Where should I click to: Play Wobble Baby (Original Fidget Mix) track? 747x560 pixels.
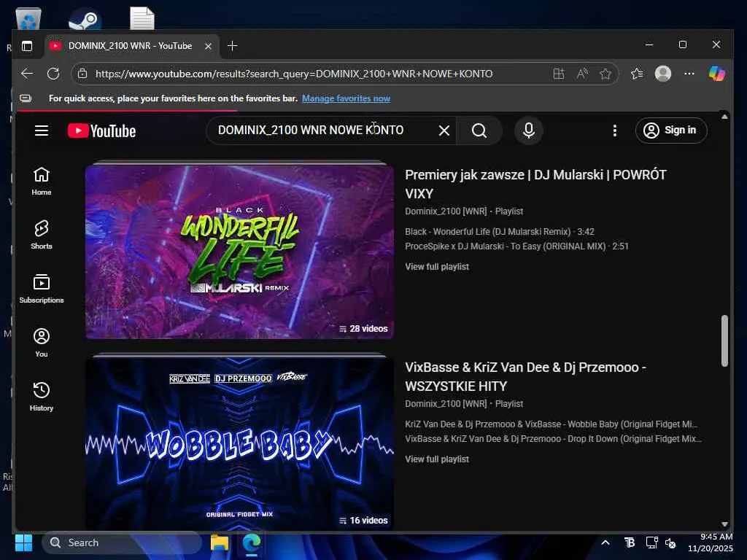click(x=551, y=424)
